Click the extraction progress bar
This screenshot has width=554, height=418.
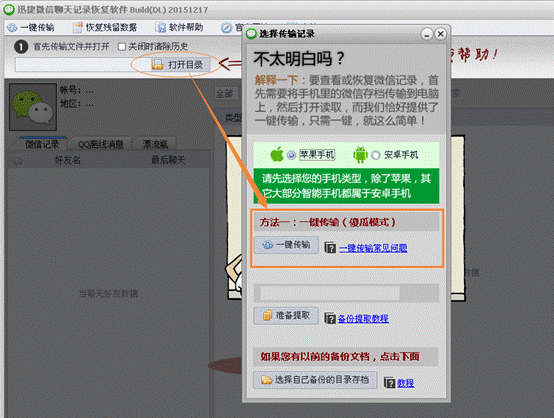pyautogui.click(x=346, y=293)
